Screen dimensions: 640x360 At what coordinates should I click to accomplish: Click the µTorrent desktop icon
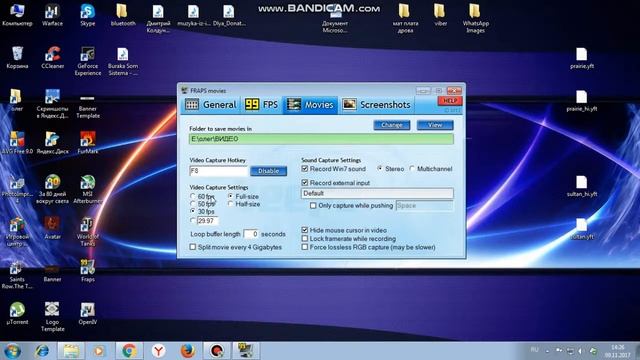click(x=17, y=313)
